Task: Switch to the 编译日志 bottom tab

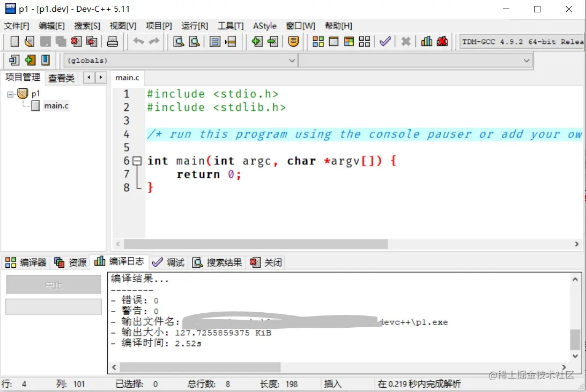Action: [119, 261]
